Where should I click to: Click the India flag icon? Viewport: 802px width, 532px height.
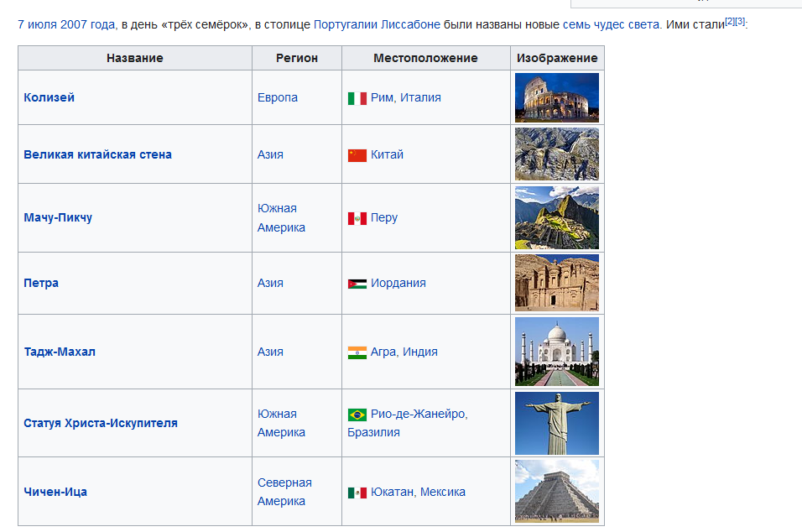click(x=357, y=352)
